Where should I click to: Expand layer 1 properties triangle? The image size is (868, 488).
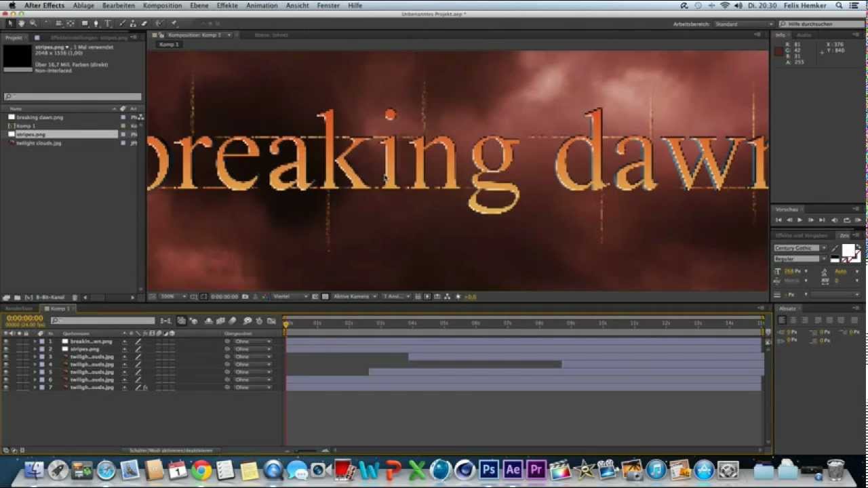pyautogui.click(x=35, y=342)
